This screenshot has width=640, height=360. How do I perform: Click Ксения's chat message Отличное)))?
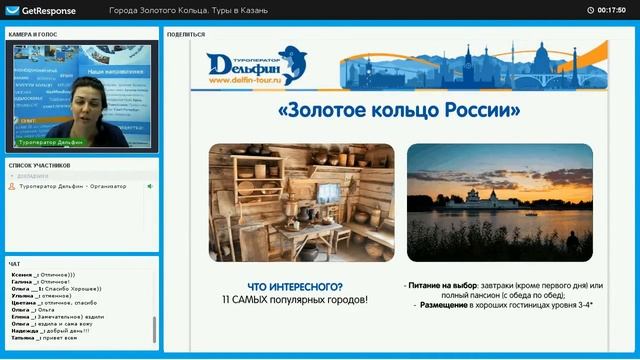pos(43,275)
